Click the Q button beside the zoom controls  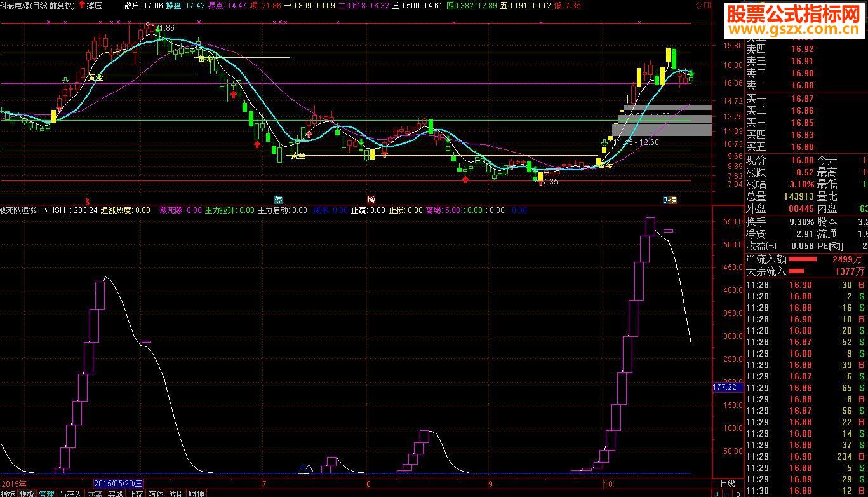[x=738, y=493]
